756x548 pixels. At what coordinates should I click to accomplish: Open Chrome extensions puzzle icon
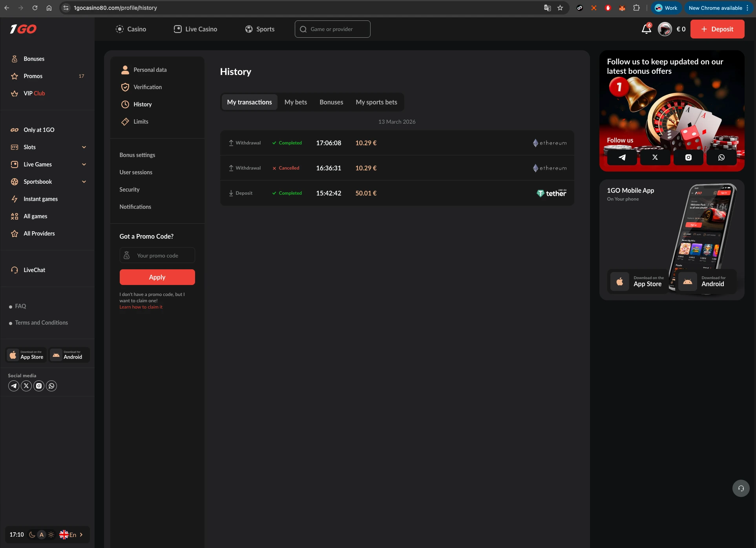click(637, 8)
